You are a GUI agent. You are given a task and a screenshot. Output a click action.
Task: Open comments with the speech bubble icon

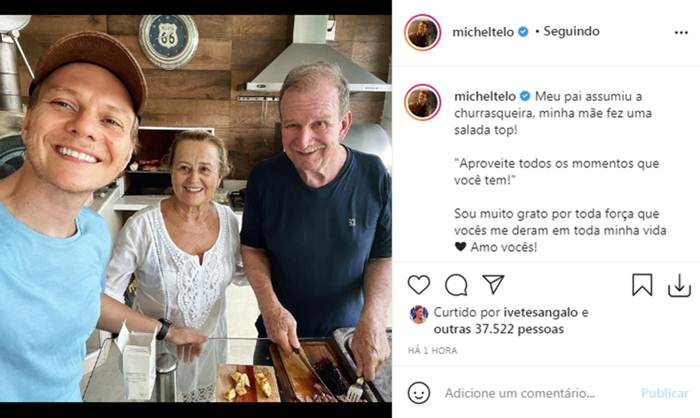click(456, 285)
